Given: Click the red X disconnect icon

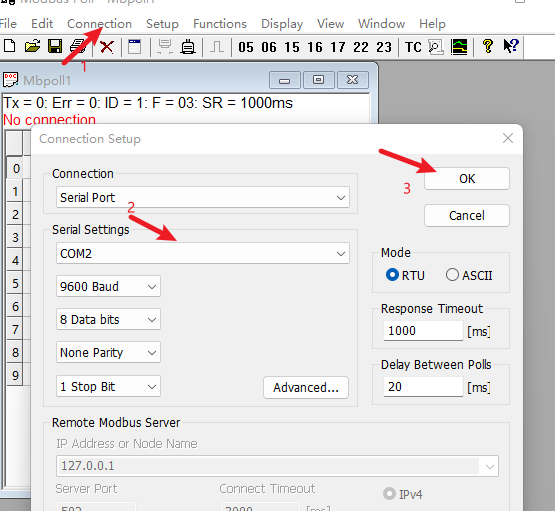Looking at the screenshot, I should pos(107,47).
